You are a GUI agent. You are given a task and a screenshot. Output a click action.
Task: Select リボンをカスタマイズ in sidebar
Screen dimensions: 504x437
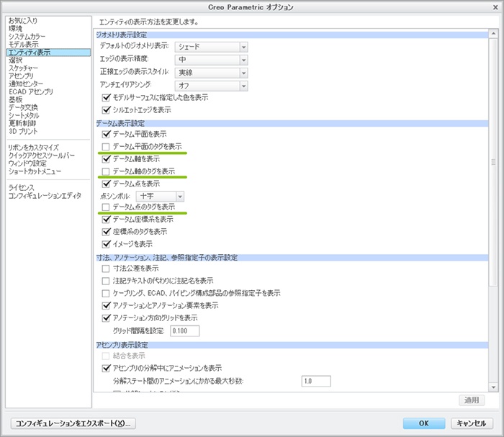pyautogui.click(x=33, y=147)
